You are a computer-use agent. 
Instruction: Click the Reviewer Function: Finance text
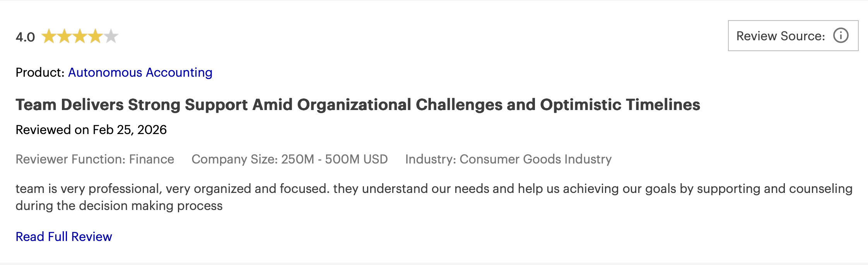[x=95, y=159]
